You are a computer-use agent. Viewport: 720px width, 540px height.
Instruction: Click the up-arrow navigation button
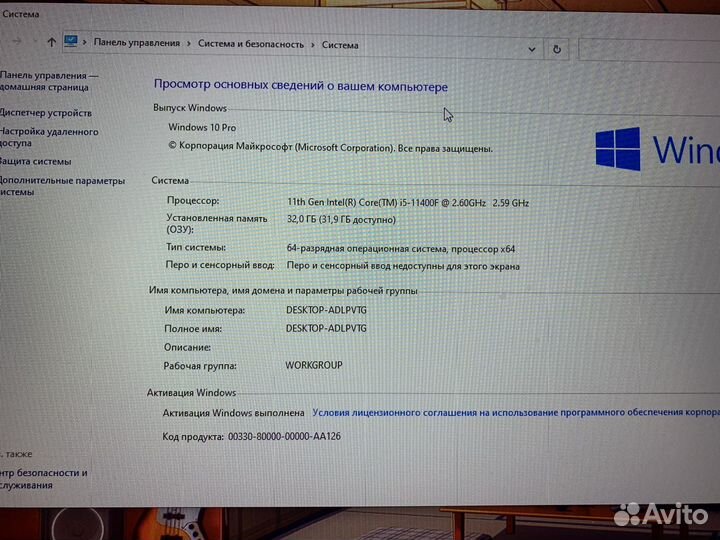click(51, 42)
